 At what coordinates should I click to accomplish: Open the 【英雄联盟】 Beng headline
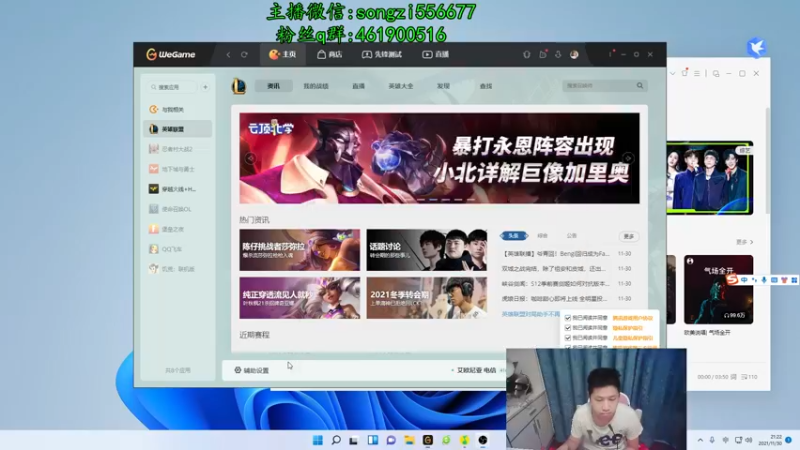[556, 254]
